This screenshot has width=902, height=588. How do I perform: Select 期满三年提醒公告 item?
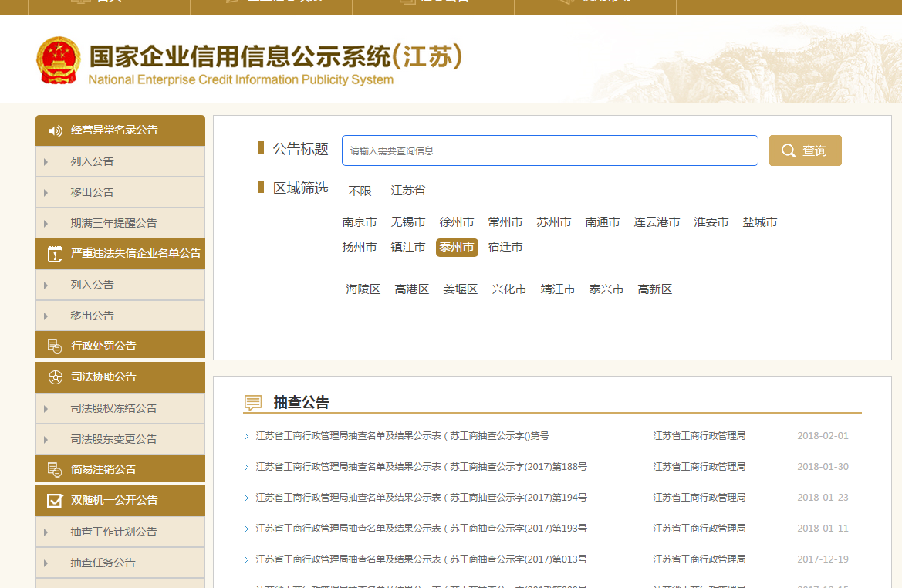[120, 223]
